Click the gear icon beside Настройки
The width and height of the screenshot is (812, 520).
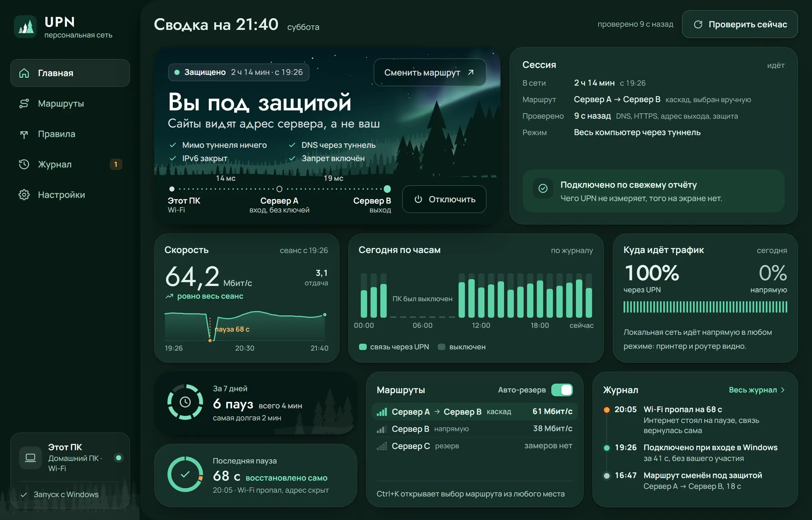click(x=24, y=195)
